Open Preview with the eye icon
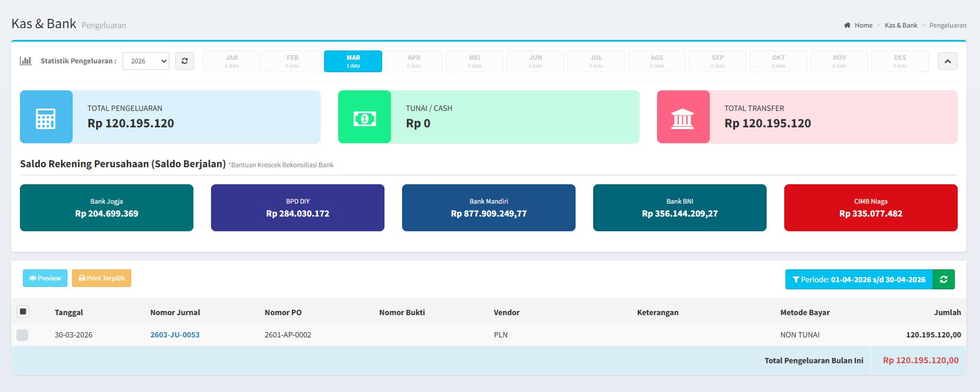 point(45,278)
